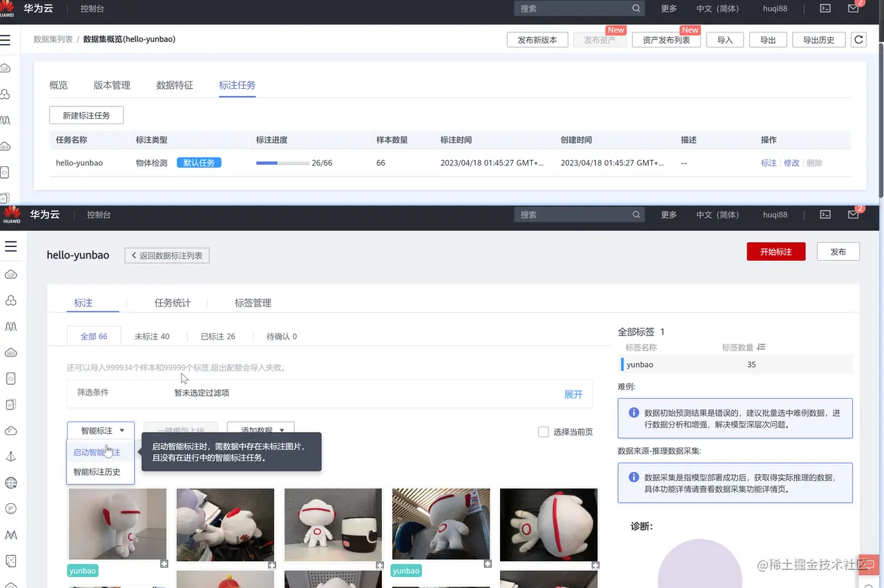Click sort icon next to 标签数量
884x588 pixels.
(x=761, y=347)
